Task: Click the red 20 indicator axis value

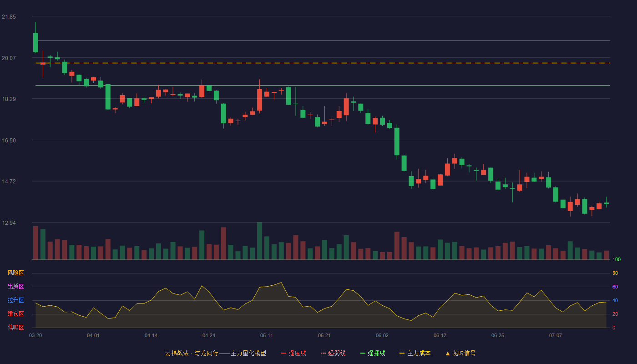Action: (x=615, y=314)
